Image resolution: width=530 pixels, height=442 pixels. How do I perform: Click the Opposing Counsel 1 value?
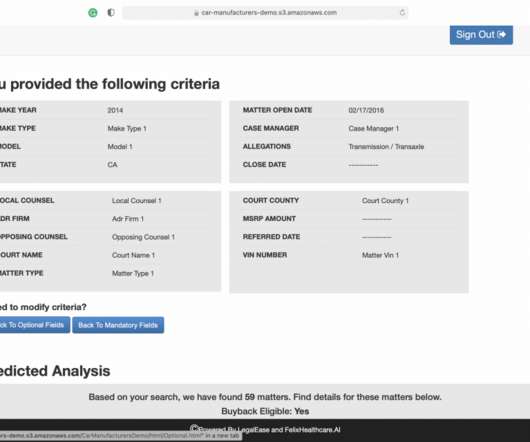pyautogui.click(x=143, y=237)
